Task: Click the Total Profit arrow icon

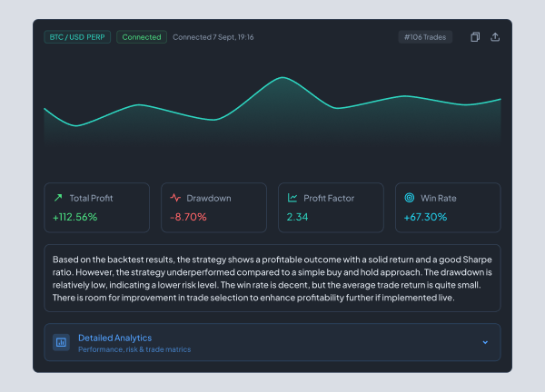Action: [58, 198]
